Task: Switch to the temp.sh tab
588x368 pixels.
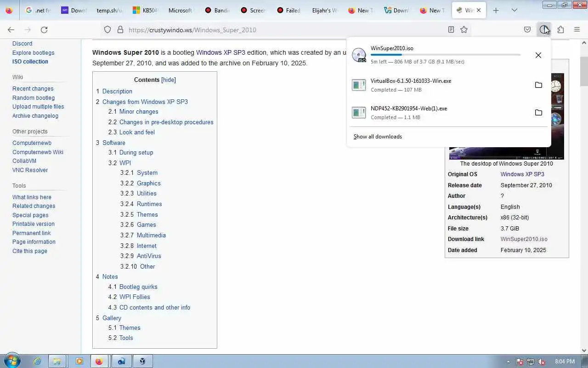Action: pyautogui.click(x=109, y=10)
